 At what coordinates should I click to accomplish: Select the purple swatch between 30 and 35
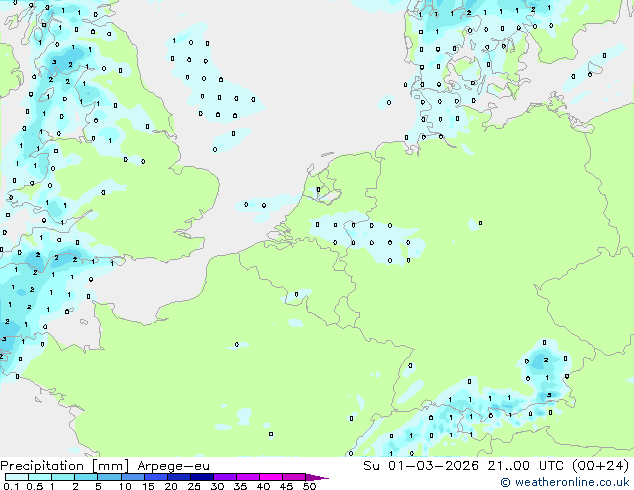pos(224,477)
